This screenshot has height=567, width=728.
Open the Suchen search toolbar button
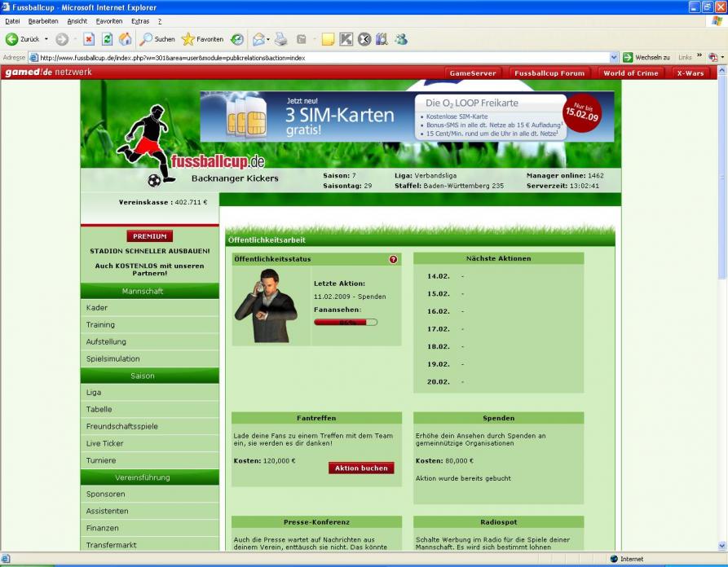tap(157, 39)
